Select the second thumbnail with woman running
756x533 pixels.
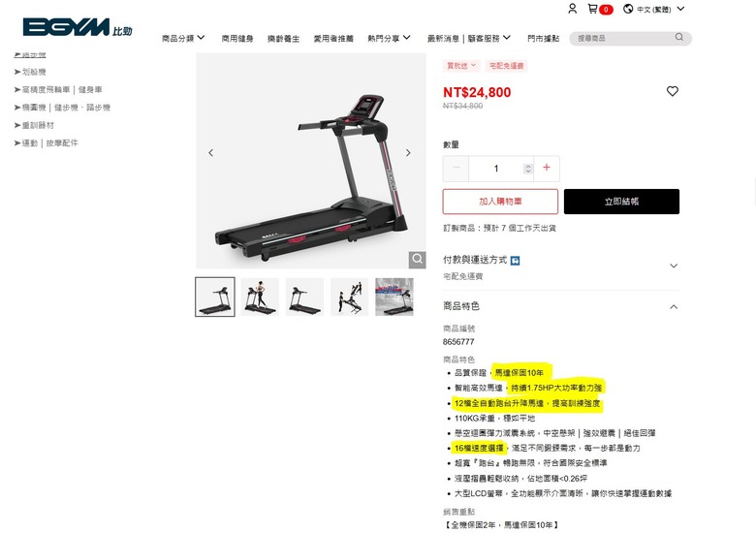point(260,297)
